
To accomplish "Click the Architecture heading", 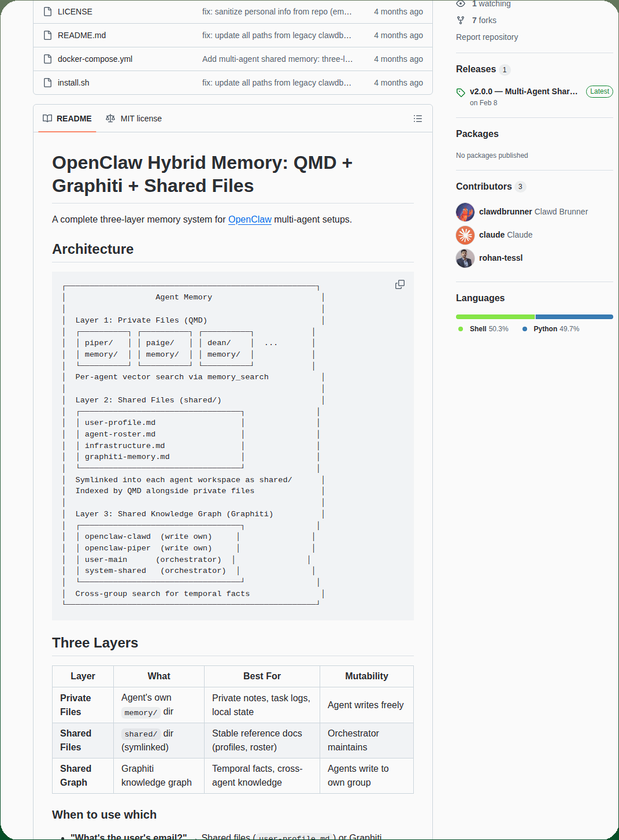I will click(x=92, y=249).
